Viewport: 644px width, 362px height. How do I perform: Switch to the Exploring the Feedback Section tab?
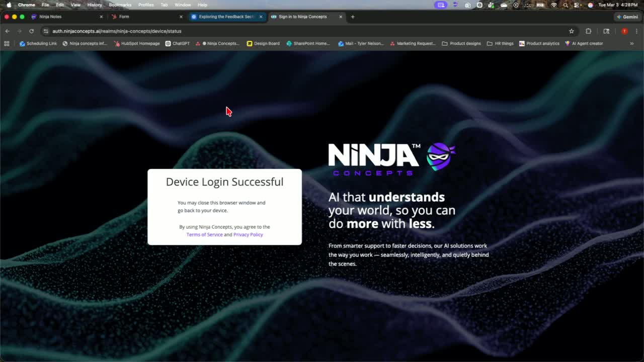[227, 17]
